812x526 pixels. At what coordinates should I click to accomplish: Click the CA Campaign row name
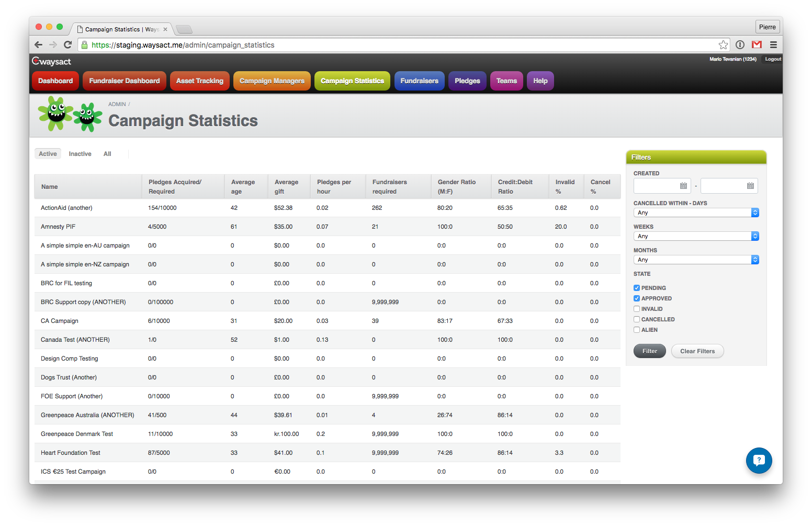tap(60, 321)
